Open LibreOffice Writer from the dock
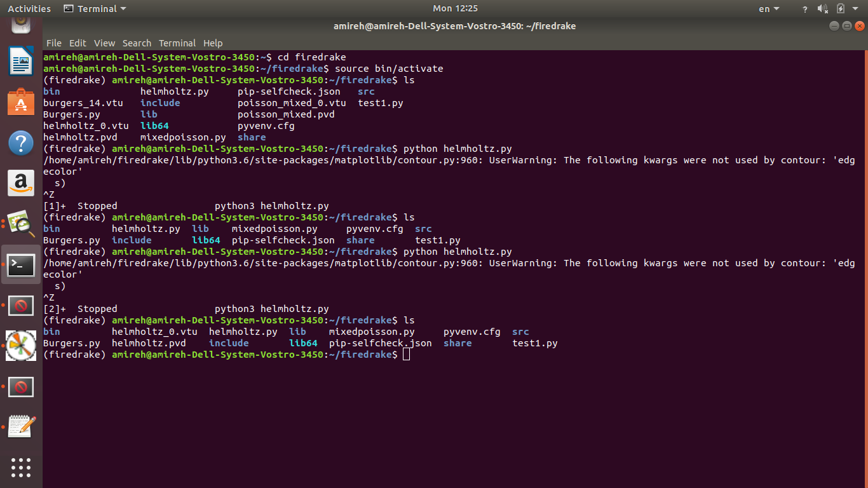This screenshot has height=488, width=868. pos(21,61)
